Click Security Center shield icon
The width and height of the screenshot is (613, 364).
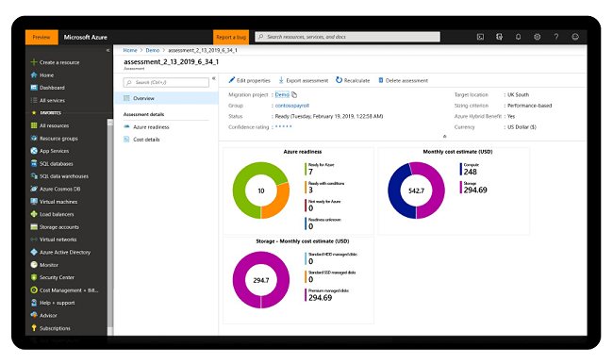(34, 277)
